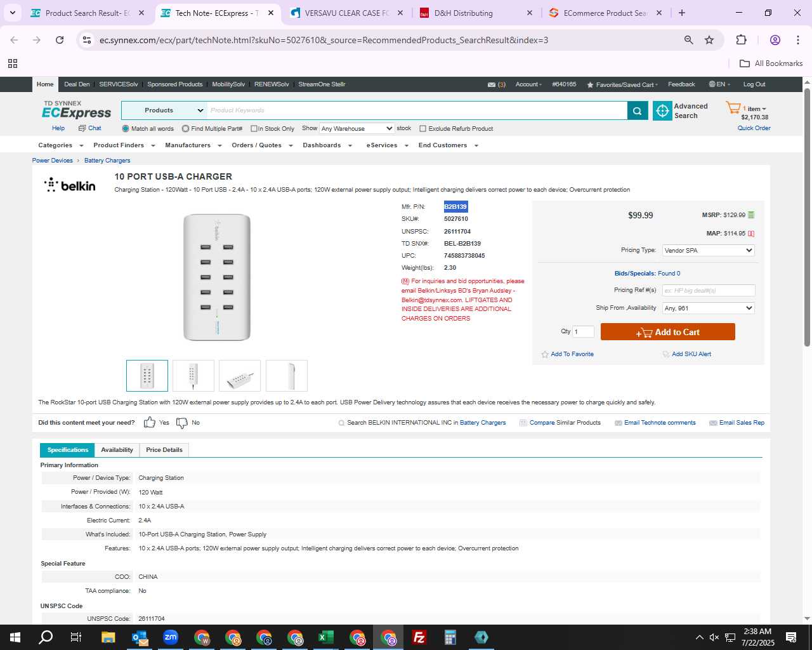The height and width of the screenshot is (650, 812).
Task: Open the Chrome apps grid icon
Action: click(13, 63)
